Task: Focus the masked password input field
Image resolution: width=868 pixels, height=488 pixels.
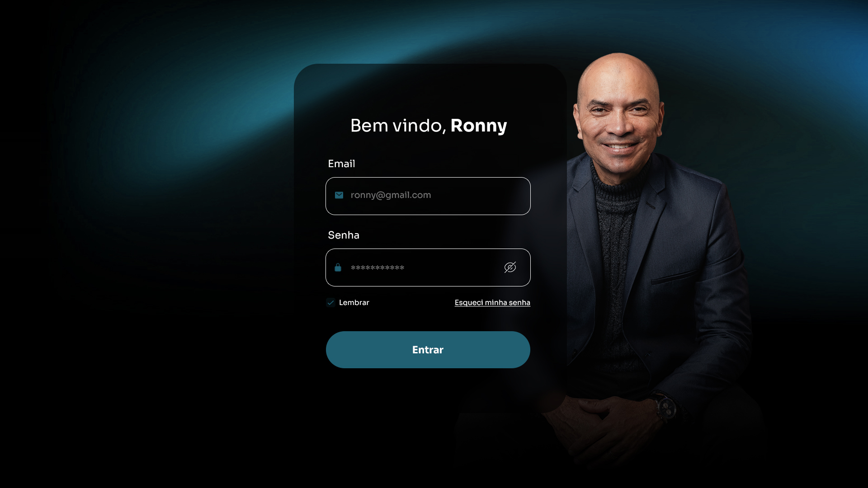Action: click(x=428, y=267)
